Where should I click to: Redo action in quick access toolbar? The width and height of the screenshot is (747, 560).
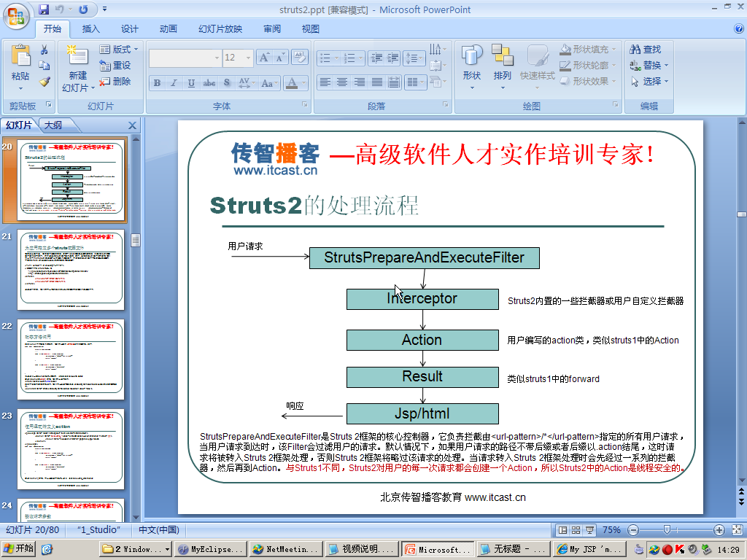pos(84,9)
